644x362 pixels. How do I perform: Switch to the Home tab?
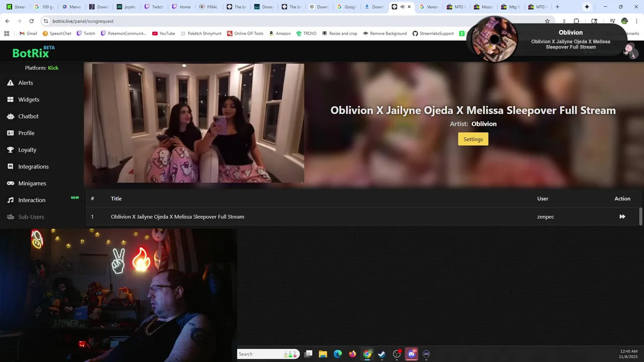tap(181, 7)
